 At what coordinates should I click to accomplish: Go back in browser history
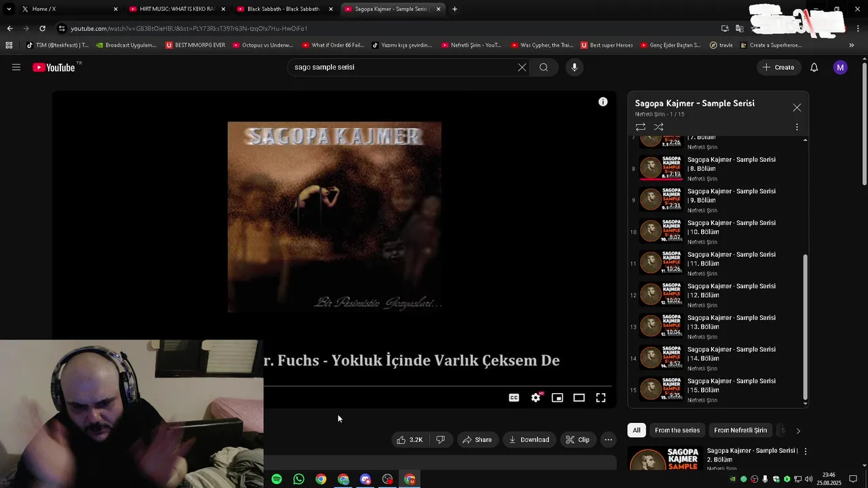point(9,28)
